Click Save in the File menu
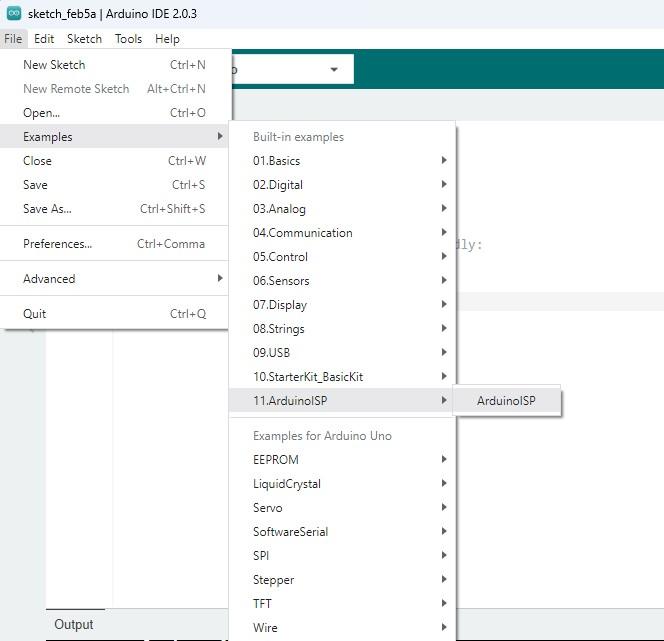Viewport: 664px width, 641px height. coord(114,185)
